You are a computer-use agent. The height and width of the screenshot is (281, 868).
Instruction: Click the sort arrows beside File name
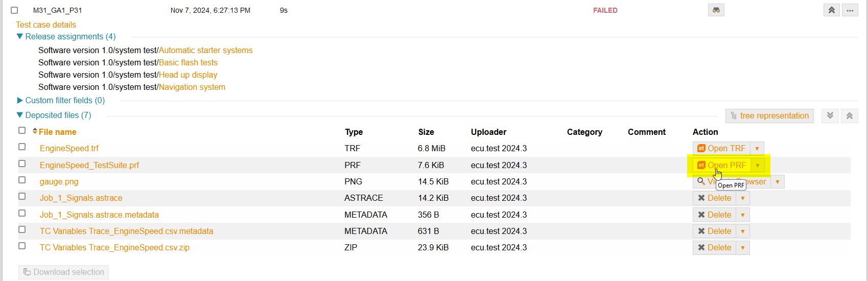click(35, 131)
